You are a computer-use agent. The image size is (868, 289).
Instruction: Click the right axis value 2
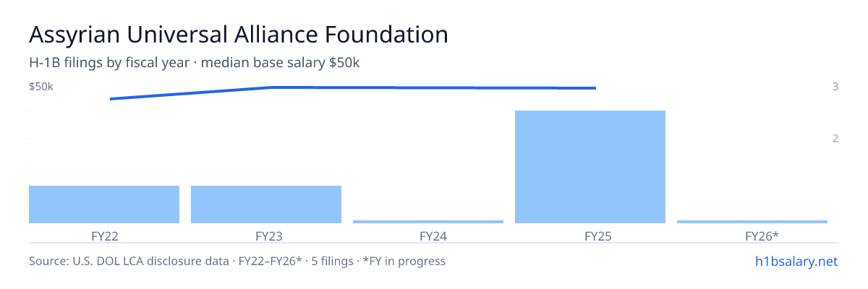click(835, 139)
